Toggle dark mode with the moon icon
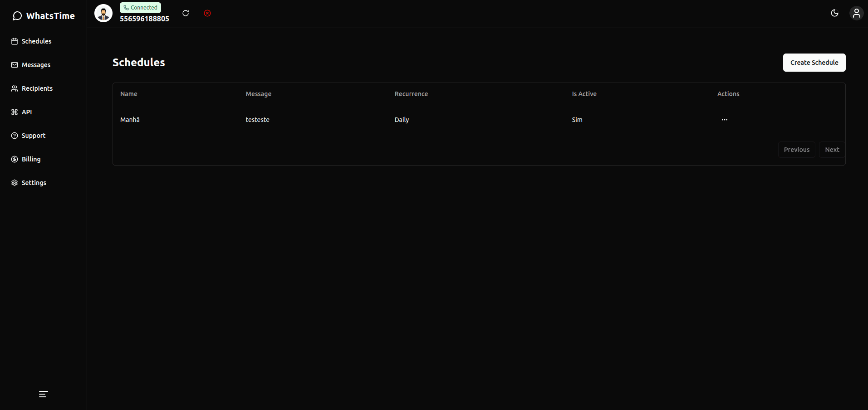Screen dimensions: 868x410 coord(834,13)
